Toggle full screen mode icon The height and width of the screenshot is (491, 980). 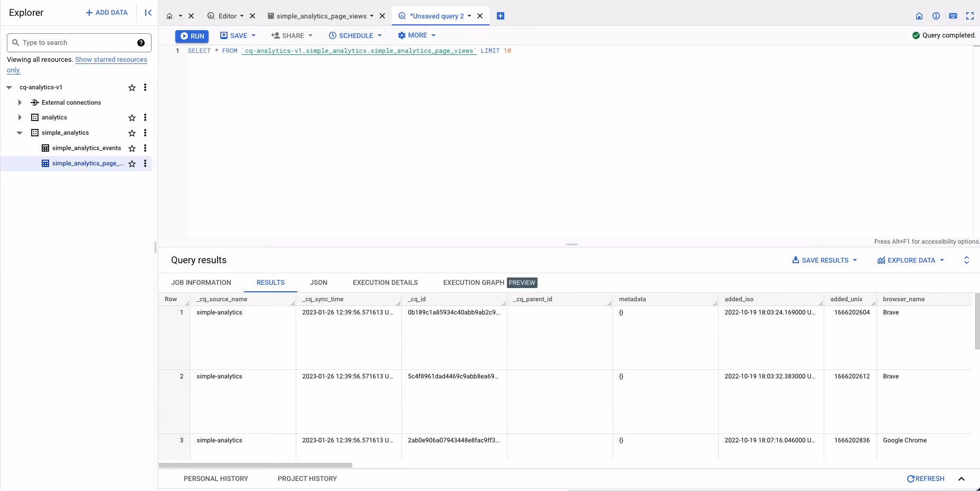pyautogui.click(x=970, y=16)
